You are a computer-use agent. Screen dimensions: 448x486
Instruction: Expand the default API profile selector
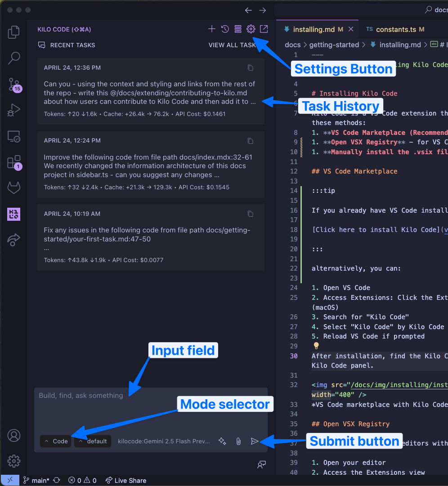[92, 441]
